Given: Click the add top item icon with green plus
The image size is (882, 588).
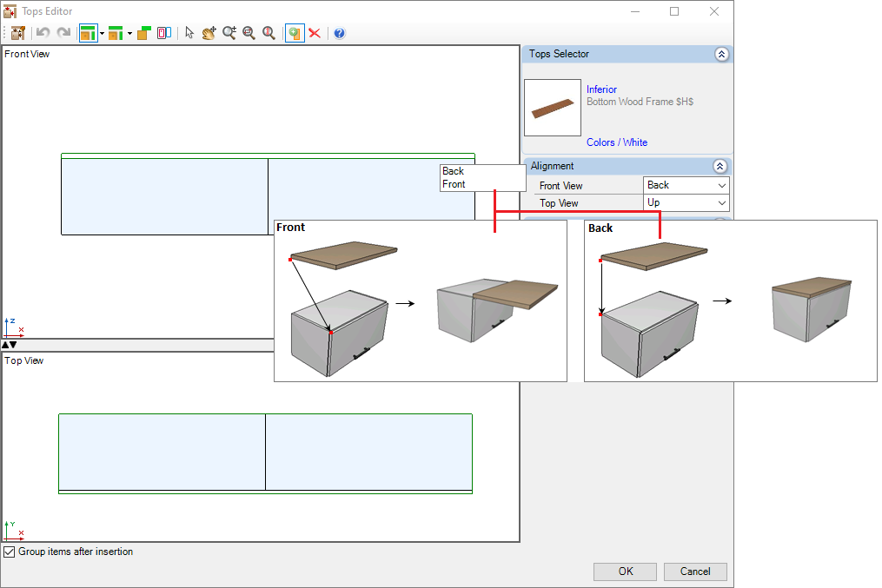Looking at the screenshot, I should pyautogui.click(x=295, y=33).
